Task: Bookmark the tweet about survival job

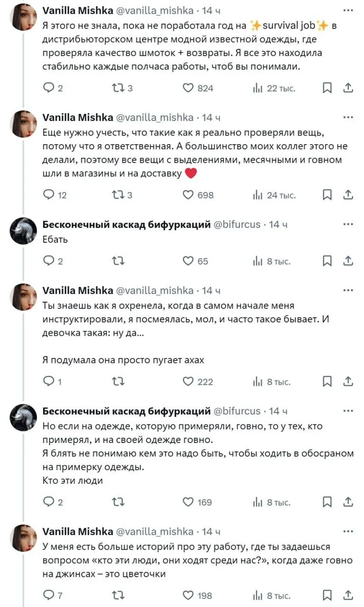Action: 327,88
